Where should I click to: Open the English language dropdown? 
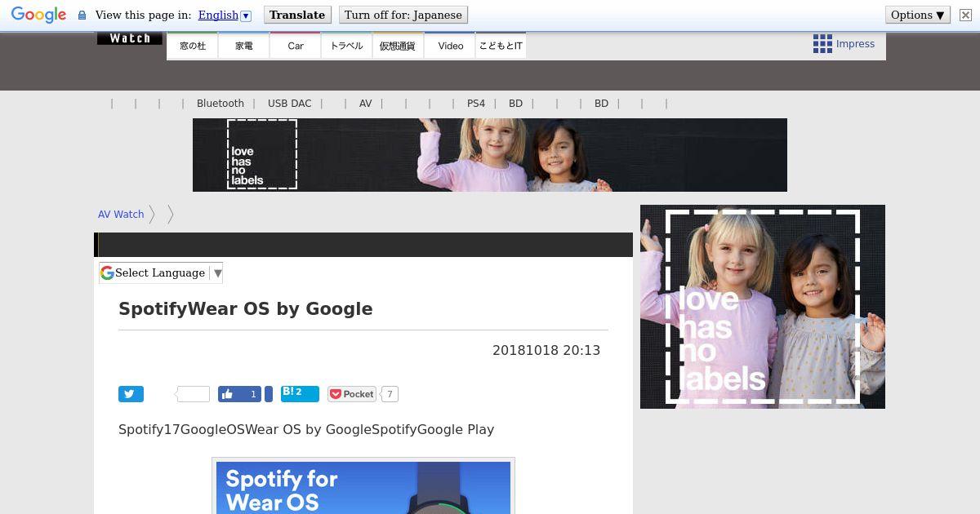pos(225,16)
